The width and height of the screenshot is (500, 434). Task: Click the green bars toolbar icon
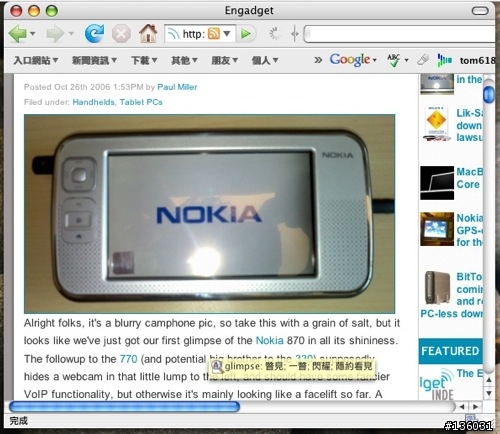(445, 60)
